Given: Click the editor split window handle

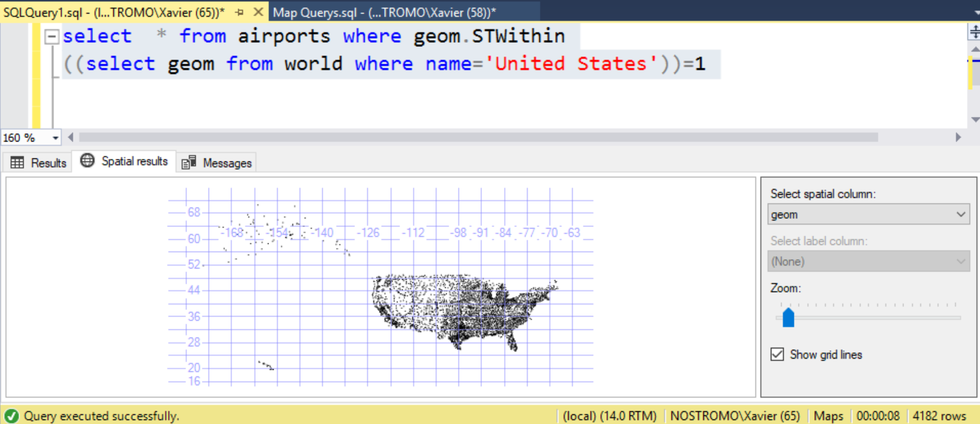Looking at the screenshot, I should (x=974, y=32).
